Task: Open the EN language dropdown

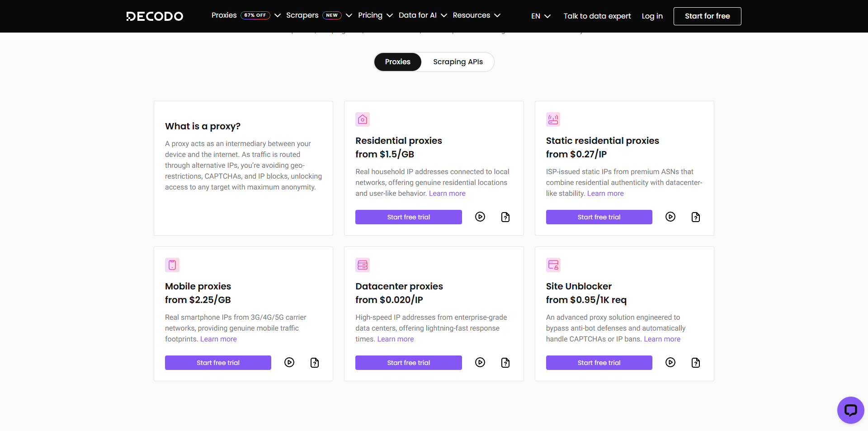Action: point(540,16)
